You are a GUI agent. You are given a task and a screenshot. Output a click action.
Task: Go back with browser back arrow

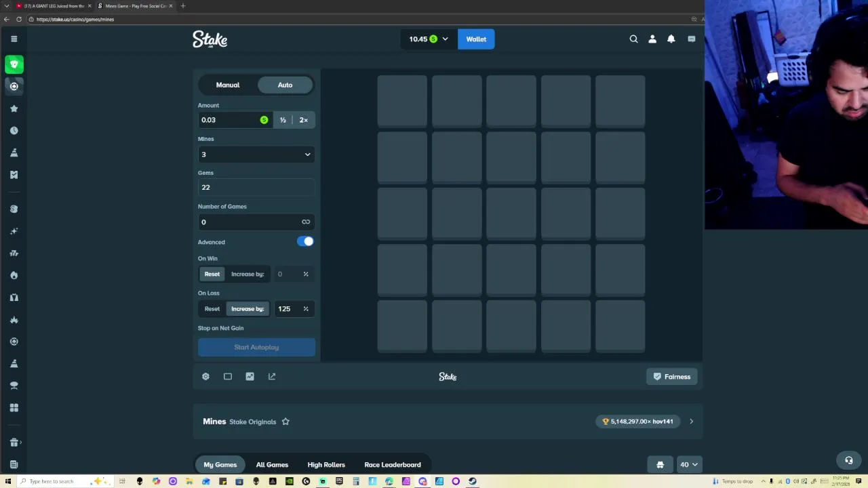tap(7, 19)
